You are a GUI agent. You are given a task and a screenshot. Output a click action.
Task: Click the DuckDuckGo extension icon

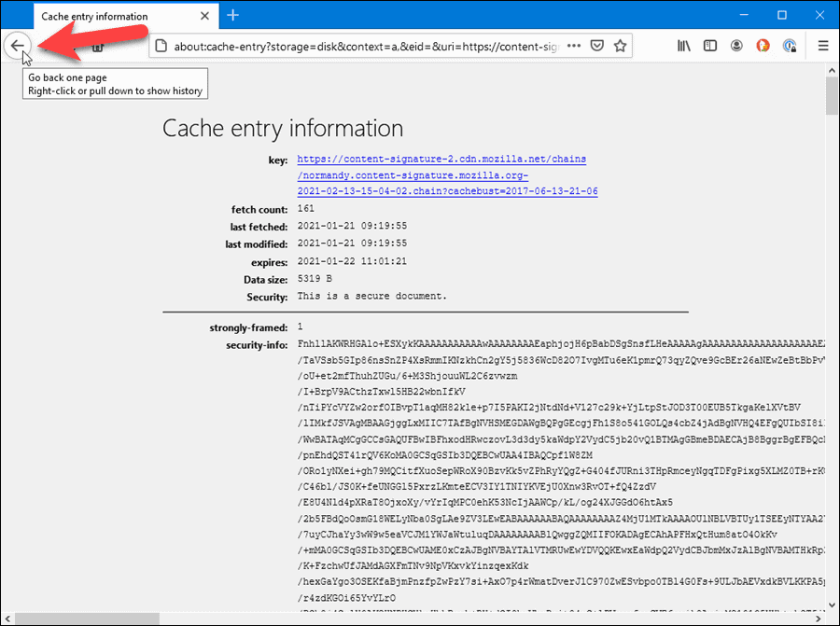[x=763, y=46]
